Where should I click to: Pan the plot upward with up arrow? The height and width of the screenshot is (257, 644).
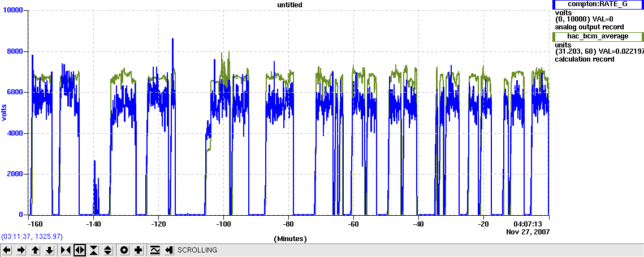35,250
